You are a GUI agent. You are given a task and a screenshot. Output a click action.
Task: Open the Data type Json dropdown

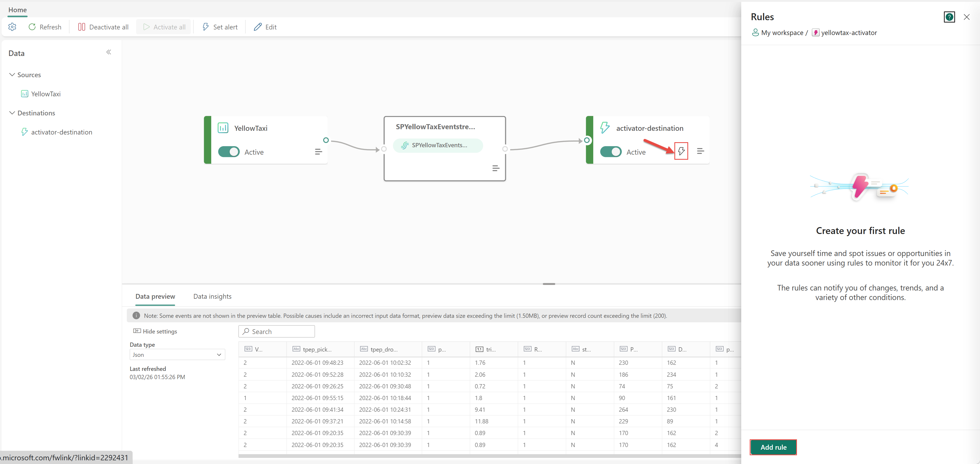pos(177,354)
